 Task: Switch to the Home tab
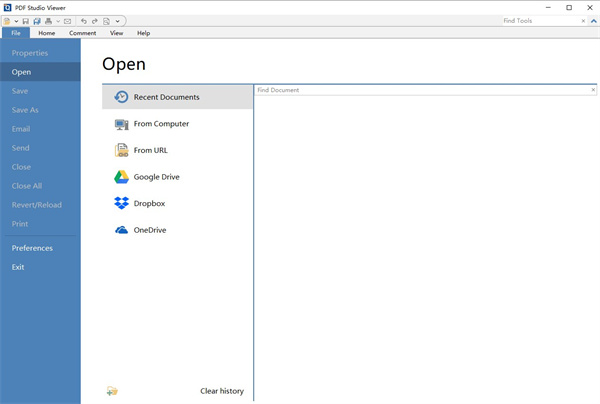click(47, 33)
